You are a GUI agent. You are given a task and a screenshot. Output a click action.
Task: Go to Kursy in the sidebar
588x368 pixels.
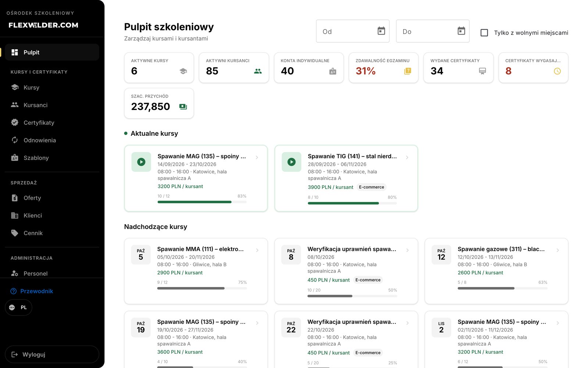[x=52, y=87]
